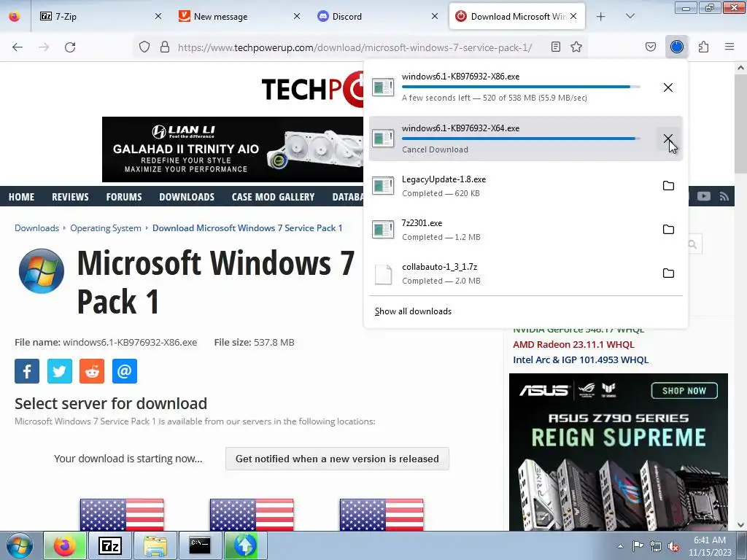Click the site security padlock icon

(165, 47)
